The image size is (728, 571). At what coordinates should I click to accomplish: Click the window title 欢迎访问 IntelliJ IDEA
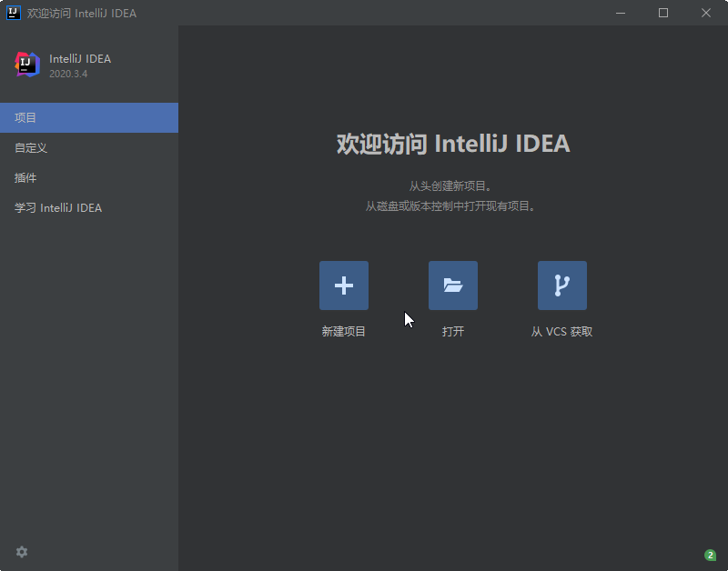tap(82, 13)
